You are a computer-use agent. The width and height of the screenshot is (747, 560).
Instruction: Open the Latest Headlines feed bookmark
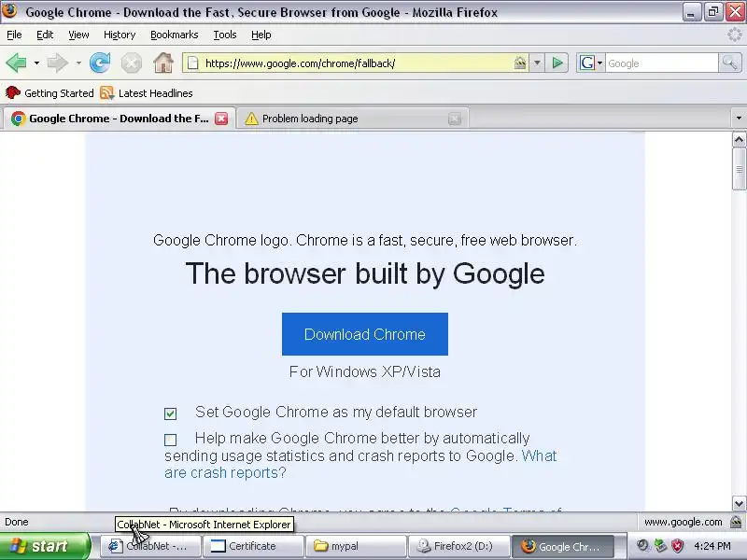[x=147, y=93]
